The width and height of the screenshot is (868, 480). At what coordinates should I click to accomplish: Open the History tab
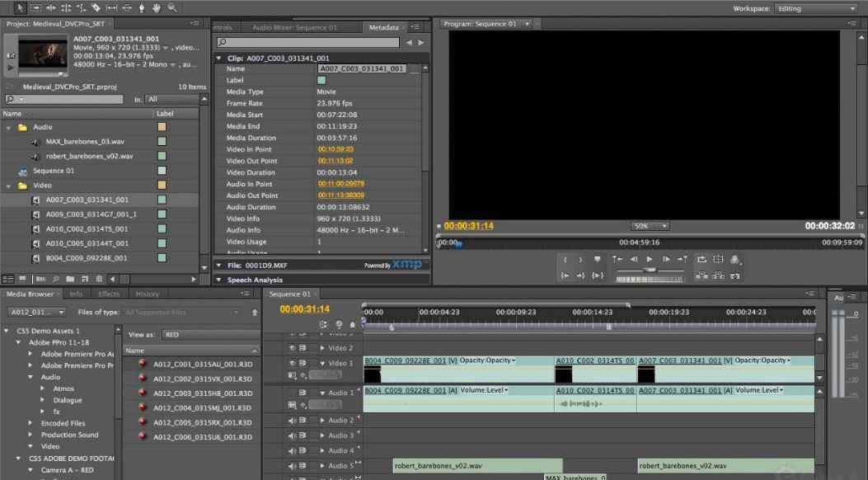(148, 294)
